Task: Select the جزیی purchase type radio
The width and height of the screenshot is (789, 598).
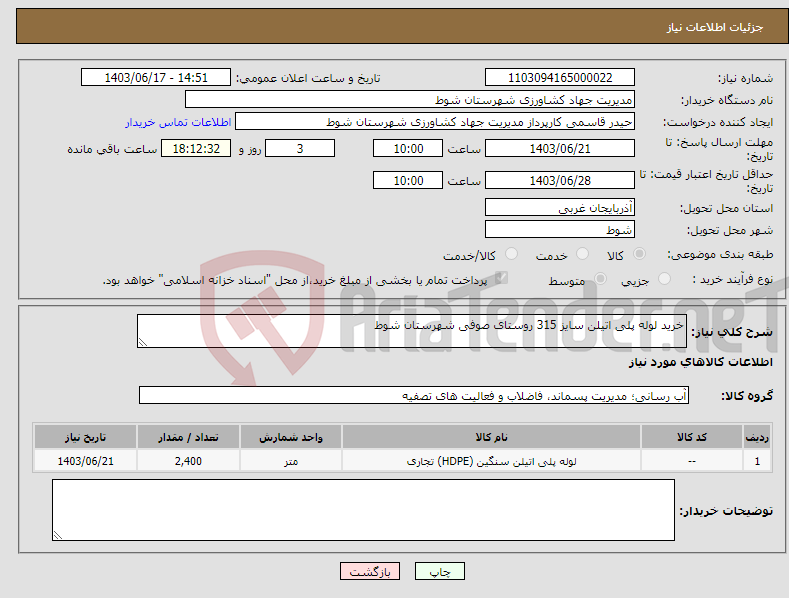Action: point(664,278)
